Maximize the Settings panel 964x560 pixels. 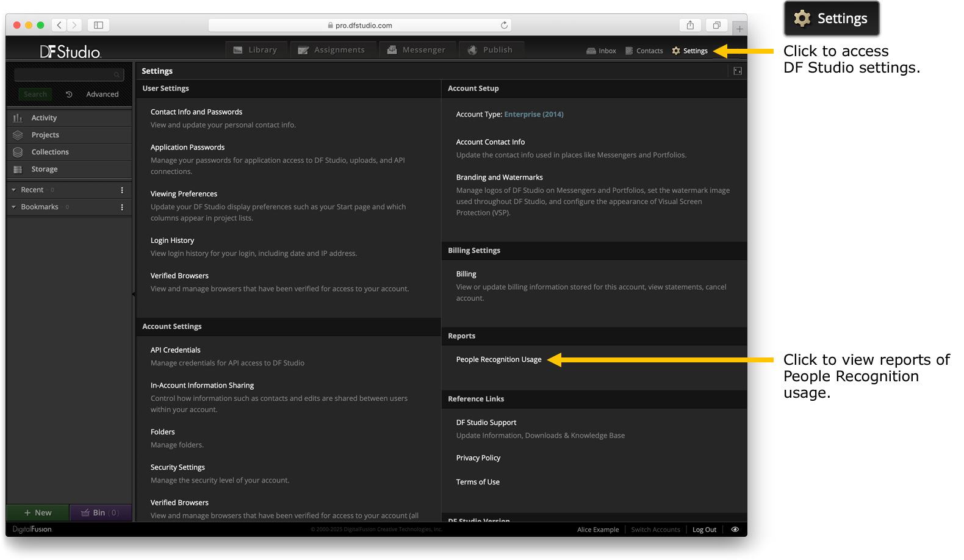point(738,71)
